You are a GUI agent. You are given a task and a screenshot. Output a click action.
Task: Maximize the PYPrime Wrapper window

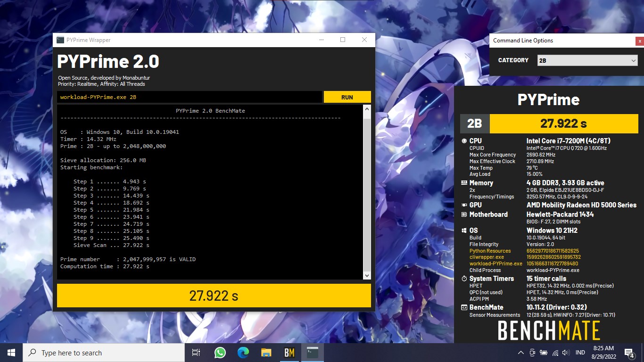pos(343,40)
